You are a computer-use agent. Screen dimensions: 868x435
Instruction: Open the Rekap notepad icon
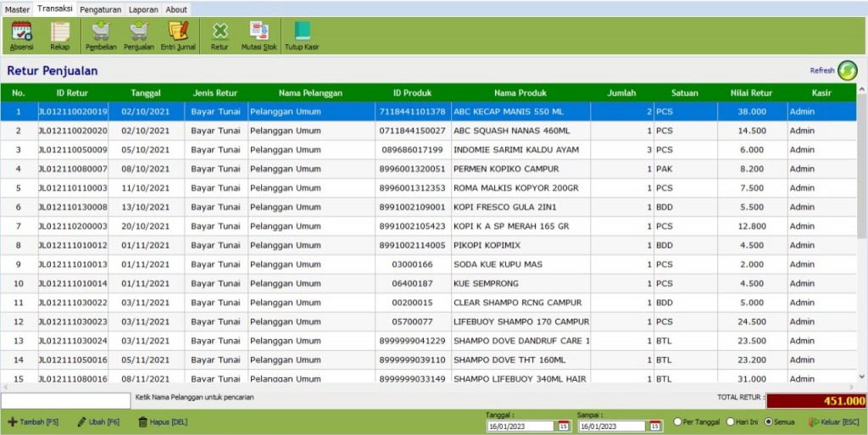(x=60, y=36)
